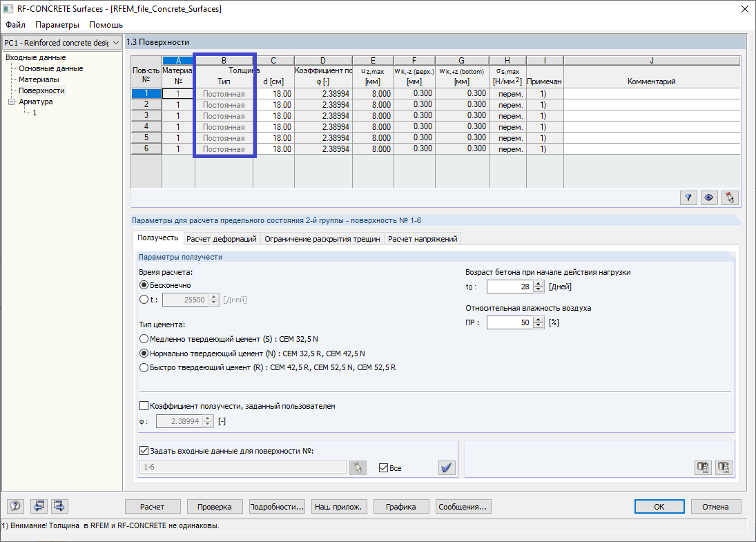Viewport: 756px width, 542px height.
Task: Toggle Задать входные данные для поверхности checkbox
Action: tap(144, 451)
